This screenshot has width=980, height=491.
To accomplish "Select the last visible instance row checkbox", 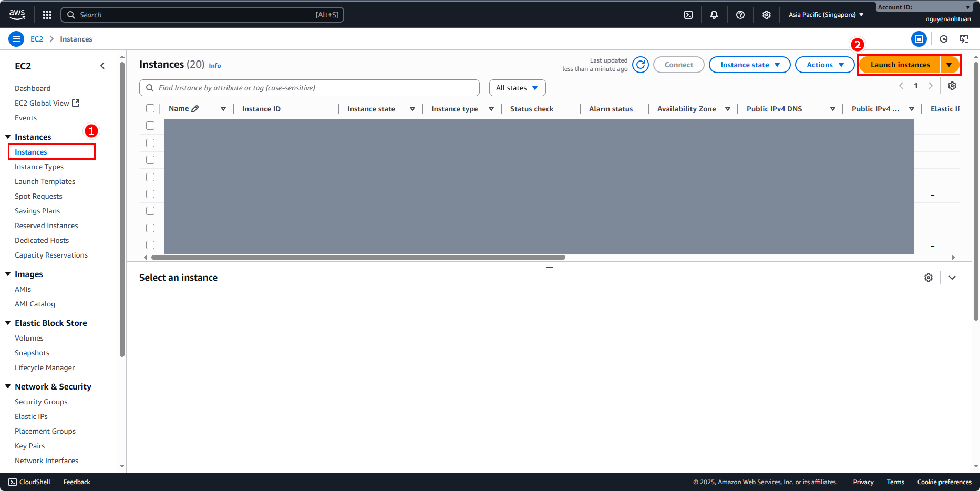I will pos(150,245).
